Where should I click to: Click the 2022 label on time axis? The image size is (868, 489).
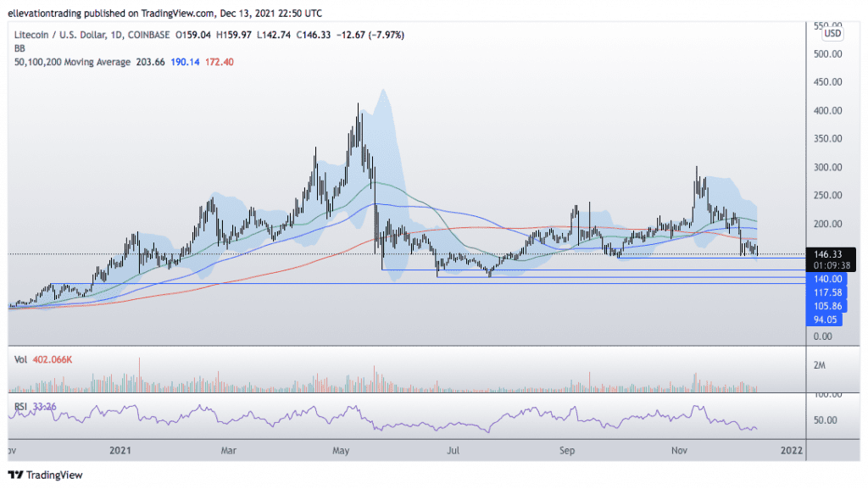tap(792, 450)
